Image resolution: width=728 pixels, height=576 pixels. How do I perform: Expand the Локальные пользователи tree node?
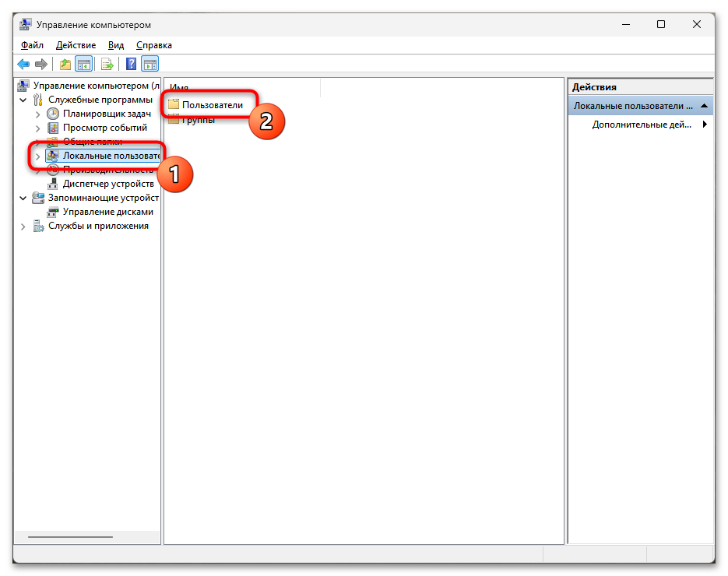(x=38, y=156)
